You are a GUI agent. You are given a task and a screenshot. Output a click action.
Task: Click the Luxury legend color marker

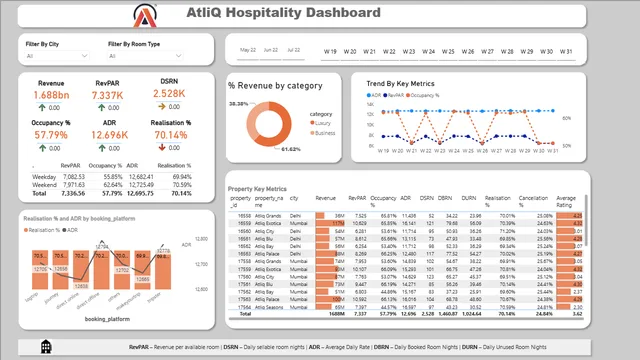pyautogui.click(x=312, y=123)
